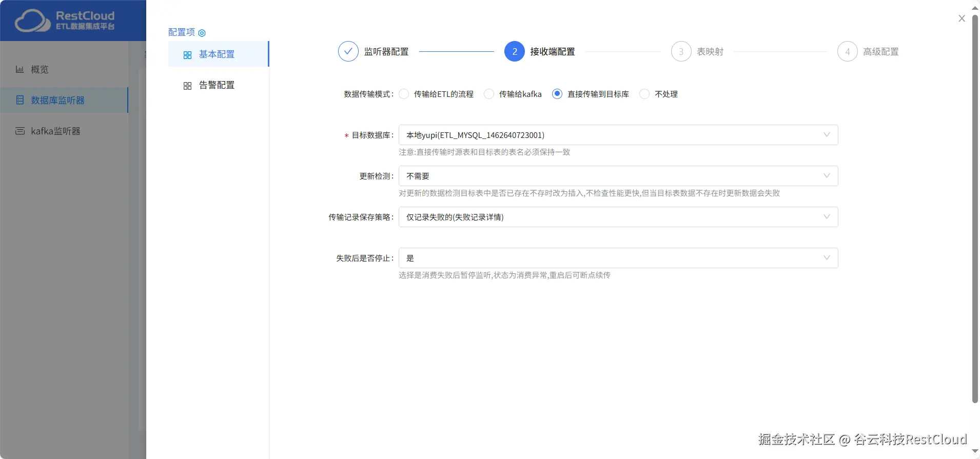980x459 pixels.
Task: Click the scrollbar down arrow
Action: (975, 451)
